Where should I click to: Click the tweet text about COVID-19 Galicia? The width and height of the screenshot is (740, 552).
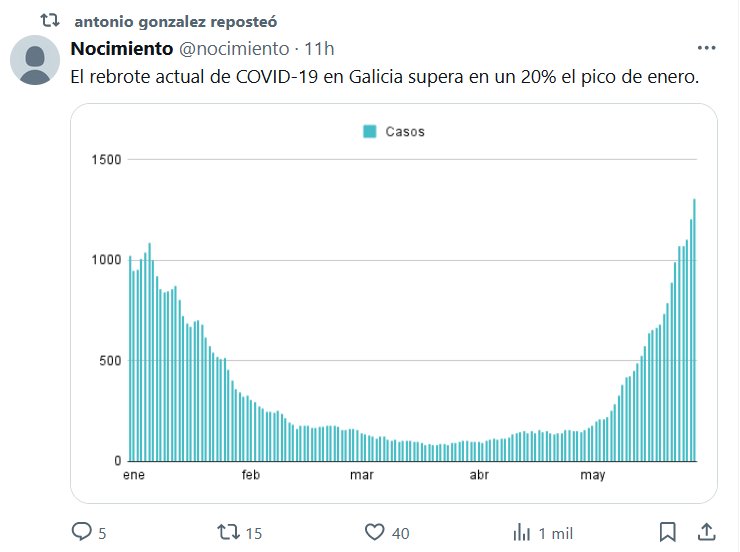point(383,76)
